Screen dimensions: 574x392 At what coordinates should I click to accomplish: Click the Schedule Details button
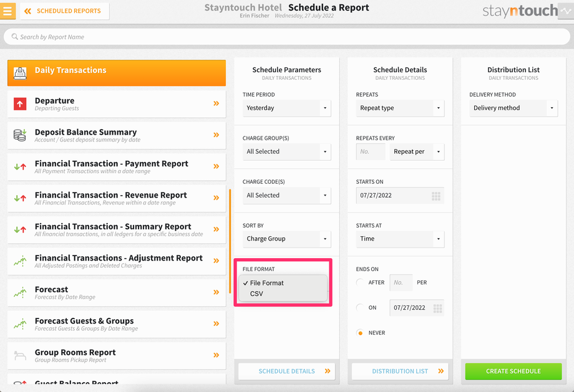[286, 371]
